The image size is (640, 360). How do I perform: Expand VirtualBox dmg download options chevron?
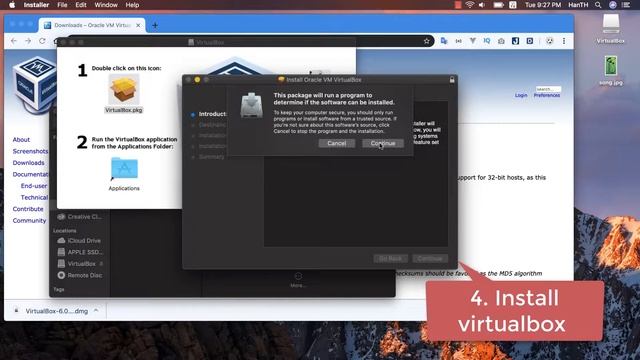(x=96, y=311)
